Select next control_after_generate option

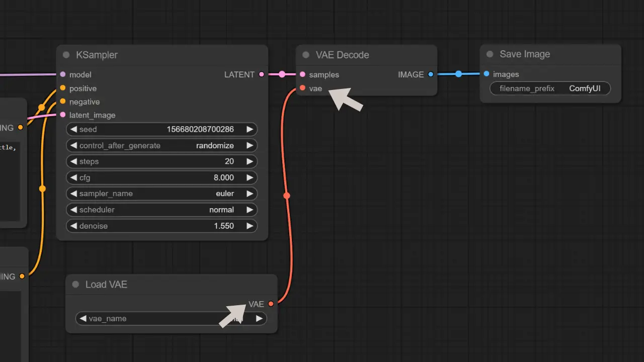click(x=250, y=145)
